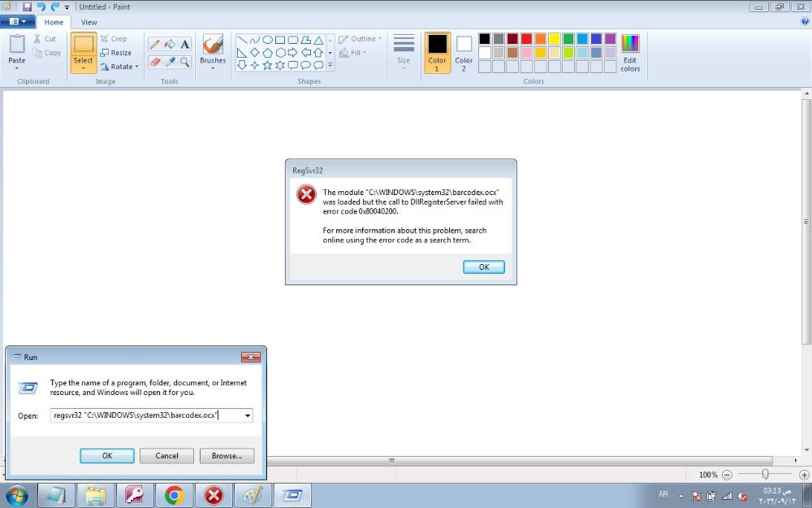
Task: Click the Redo arrow in quick access toolbar
Action: (54, 7)
